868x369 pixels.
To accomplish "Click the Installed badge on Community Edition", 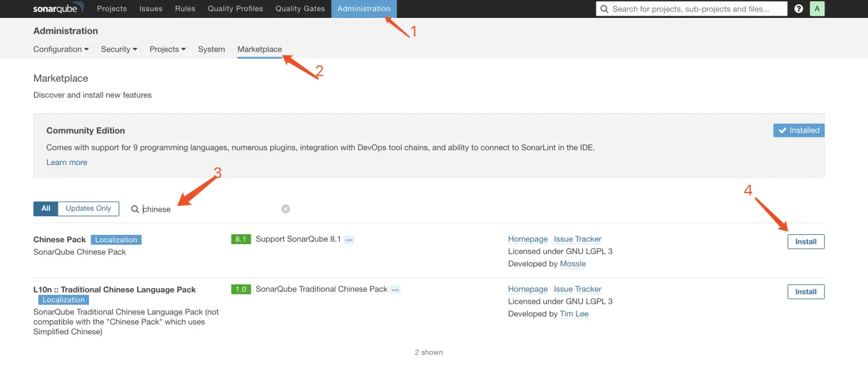I will tap(799, 130).
